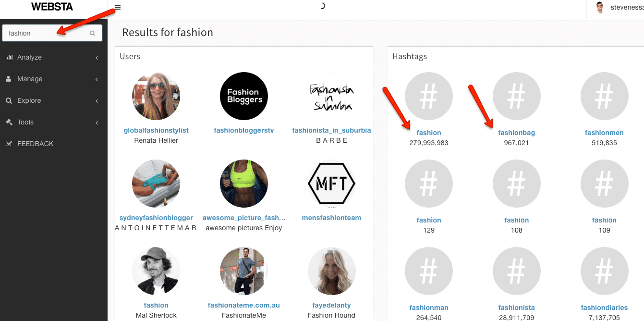Click the Analyze bar chart icon
Viewport: 644px width, 321px height.
click(9, 57)
